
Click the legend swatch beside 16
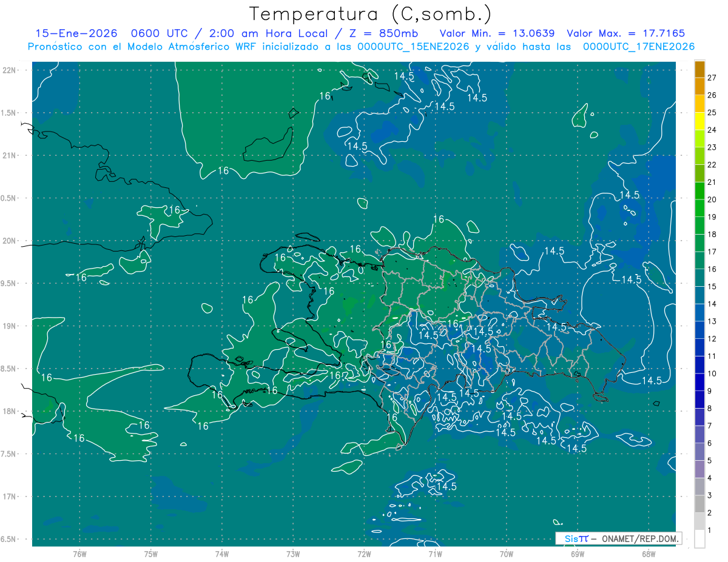pos(700,261)
